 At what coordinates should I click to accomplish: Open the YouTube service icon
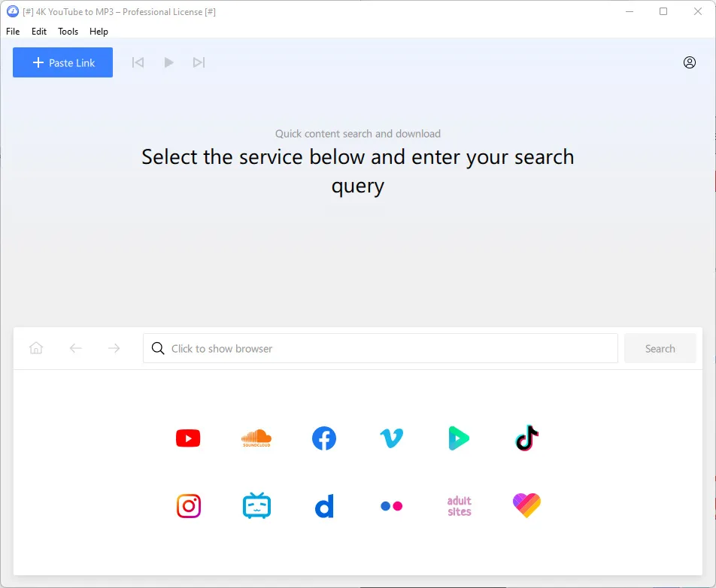[188, 438]
